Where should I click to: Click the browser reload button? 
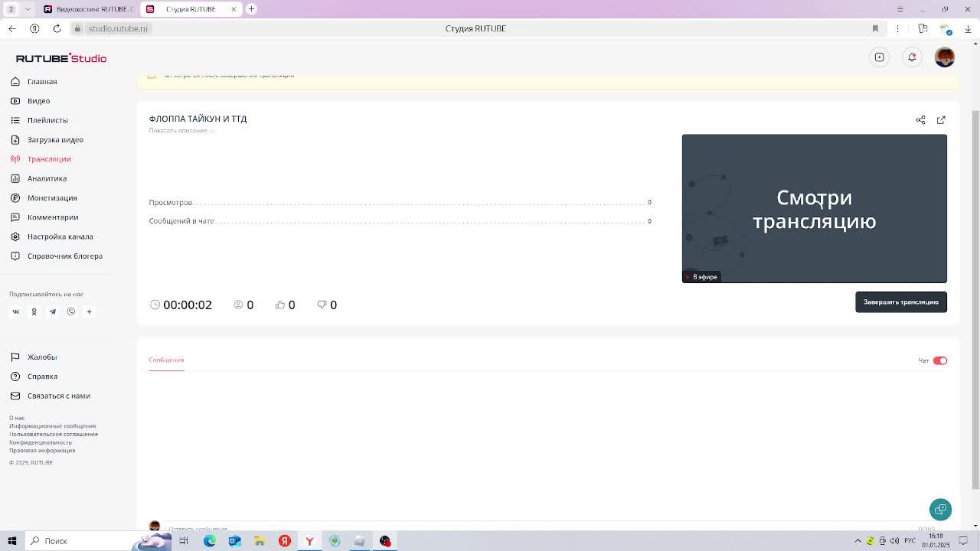[57, 28]
